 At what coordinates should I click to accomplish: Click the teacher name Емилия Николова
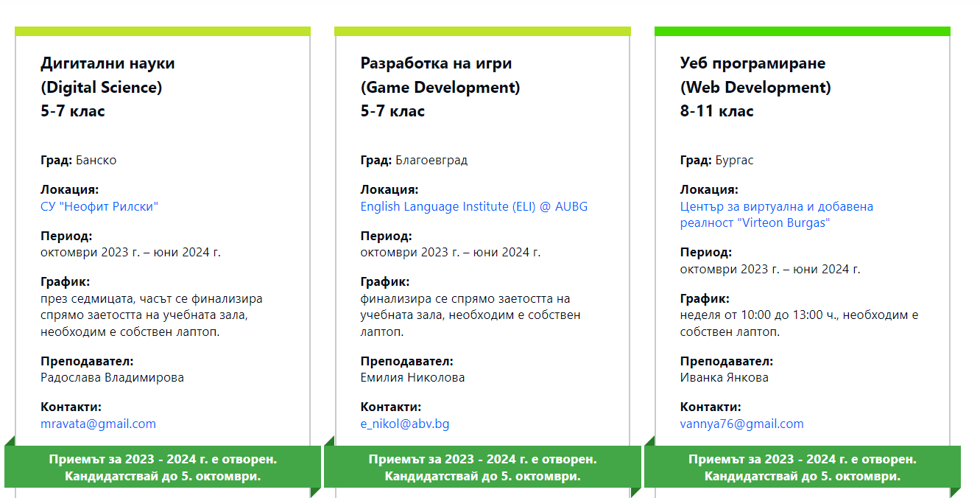click(x=412, y=377)
